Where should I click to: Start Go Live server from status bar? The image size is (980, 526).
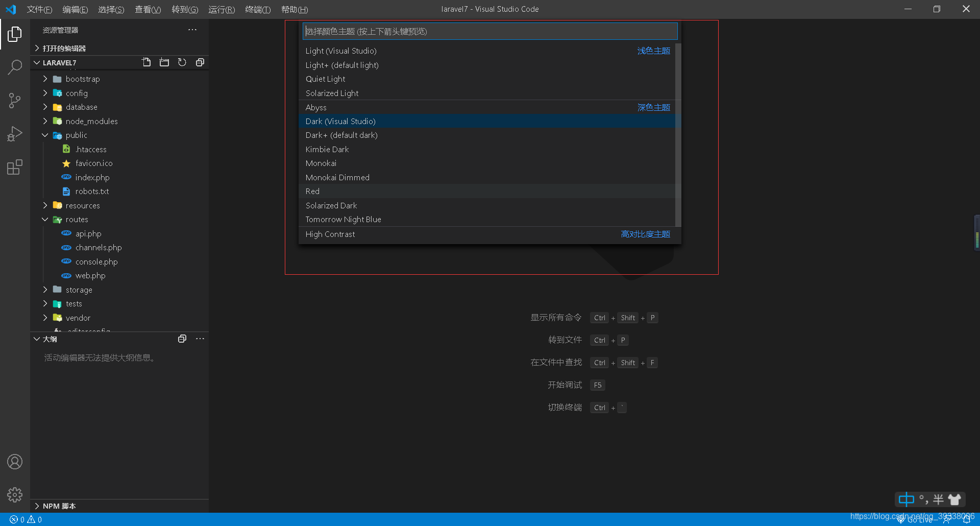[916, 519]
